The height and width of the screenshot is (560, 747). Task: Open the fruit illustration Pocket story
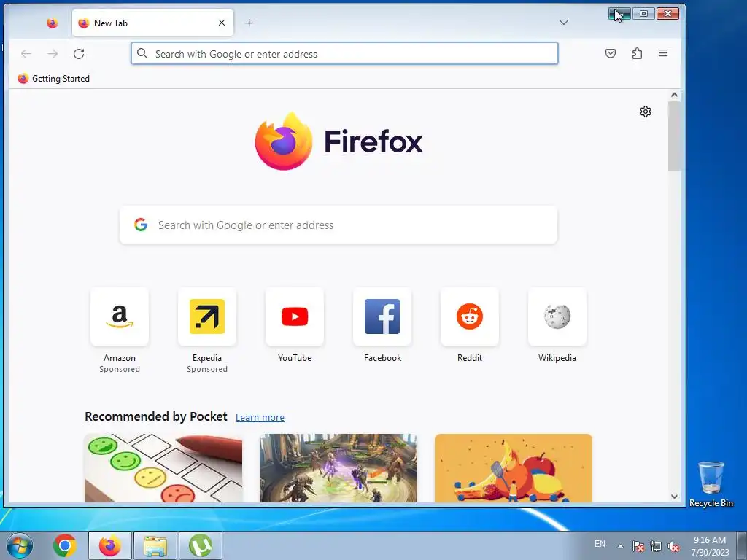pyautogui.click(x=514, y=468)
